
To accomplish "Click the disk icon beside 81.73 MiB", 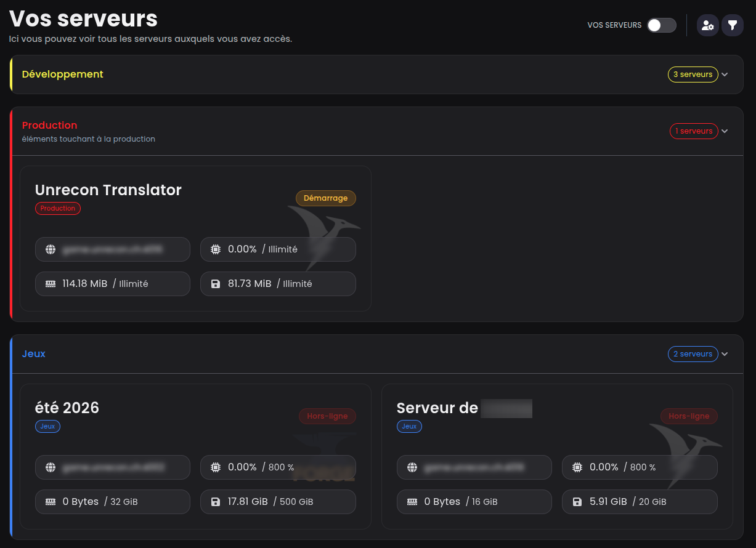I will [216, 284].
